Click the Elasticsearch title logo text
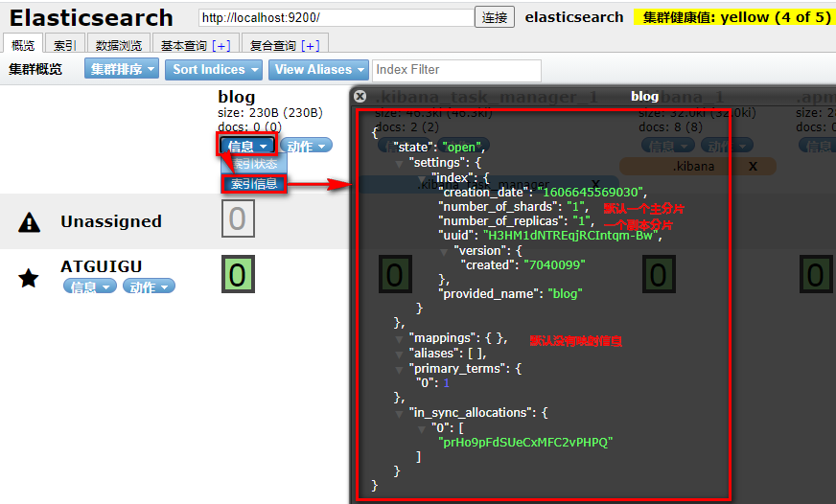Image resolution: width=836 pixels, height=504 pixels. (x=91, y=17)
